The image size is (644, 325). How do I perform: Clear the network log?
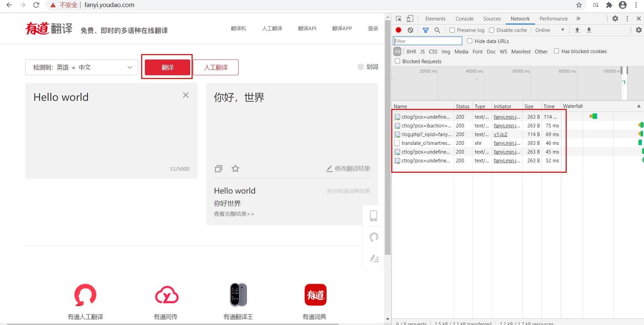[x=410, y=30]
